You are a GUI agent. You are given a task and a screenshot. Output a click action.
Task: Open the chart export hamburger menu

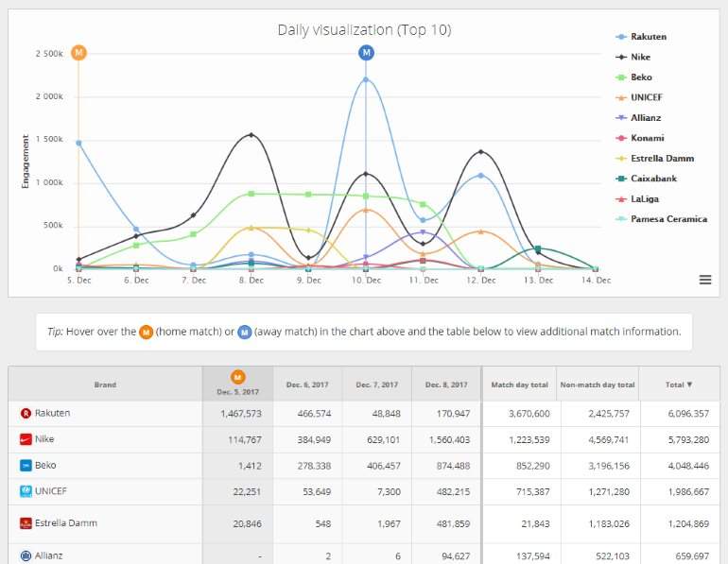point(705,280)
